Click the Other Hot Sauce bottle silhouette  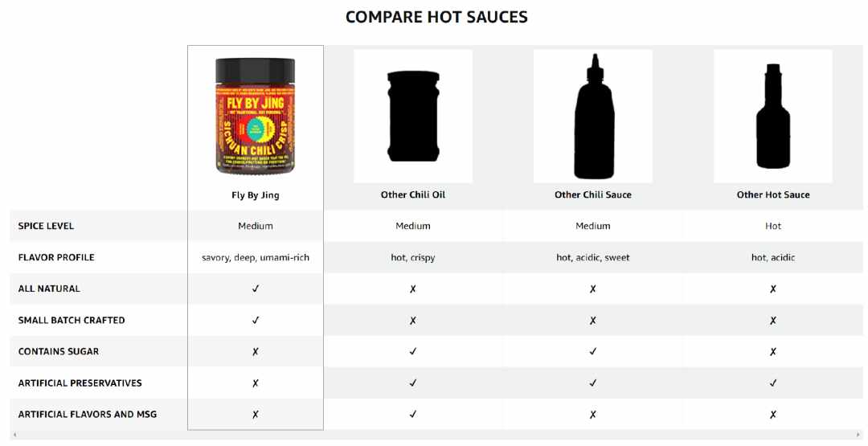point(773,117)
